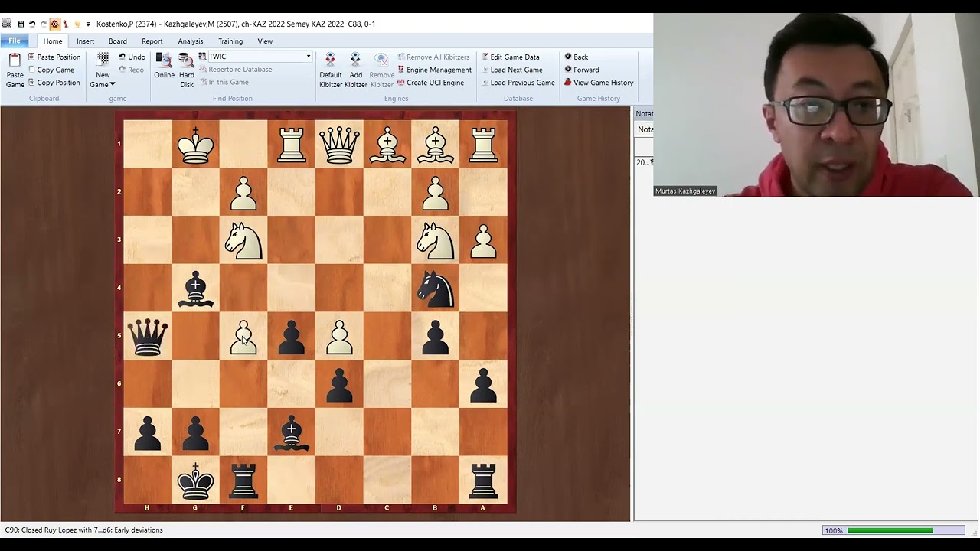Click the black queen on h5

point(147,337)
